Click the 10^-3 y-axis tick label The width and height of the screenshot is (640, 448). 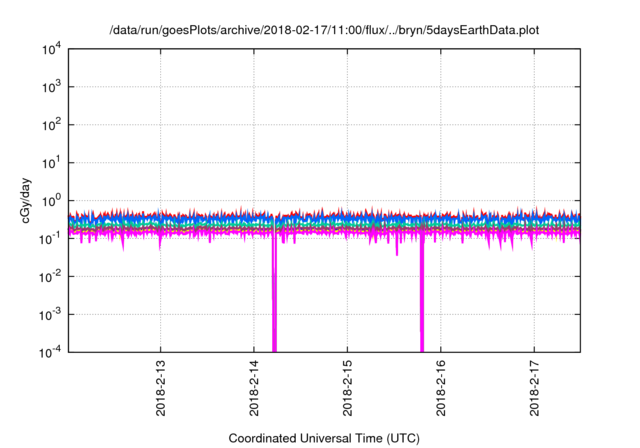point(51,315)
